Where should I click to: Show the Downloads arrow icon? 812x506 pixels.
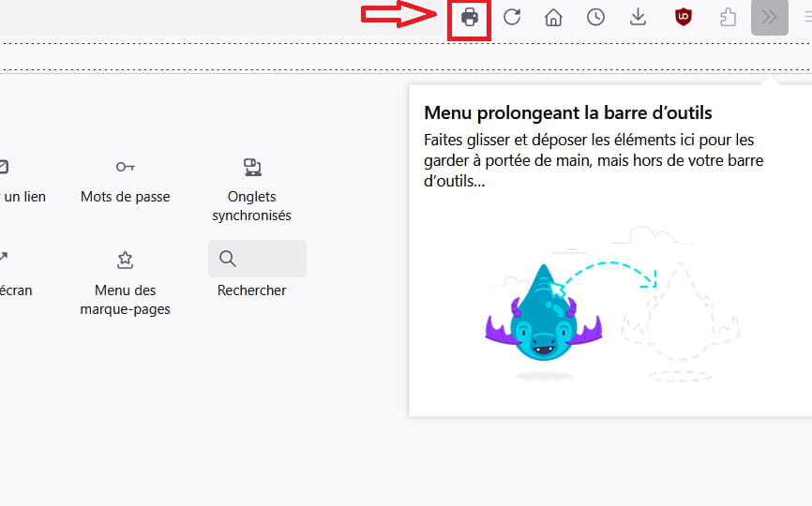[639, 18]
